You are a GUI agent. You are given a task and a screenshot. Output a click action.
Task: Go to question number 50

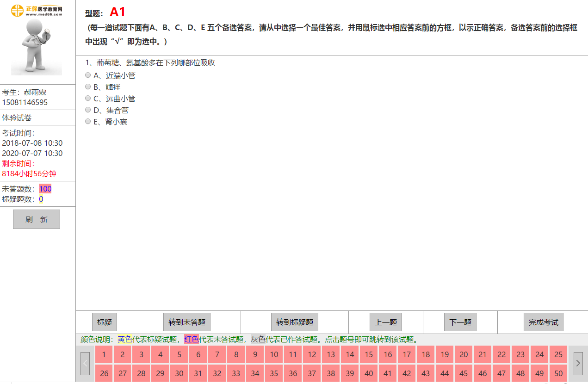pyautogui.click(x=558, y=373)
